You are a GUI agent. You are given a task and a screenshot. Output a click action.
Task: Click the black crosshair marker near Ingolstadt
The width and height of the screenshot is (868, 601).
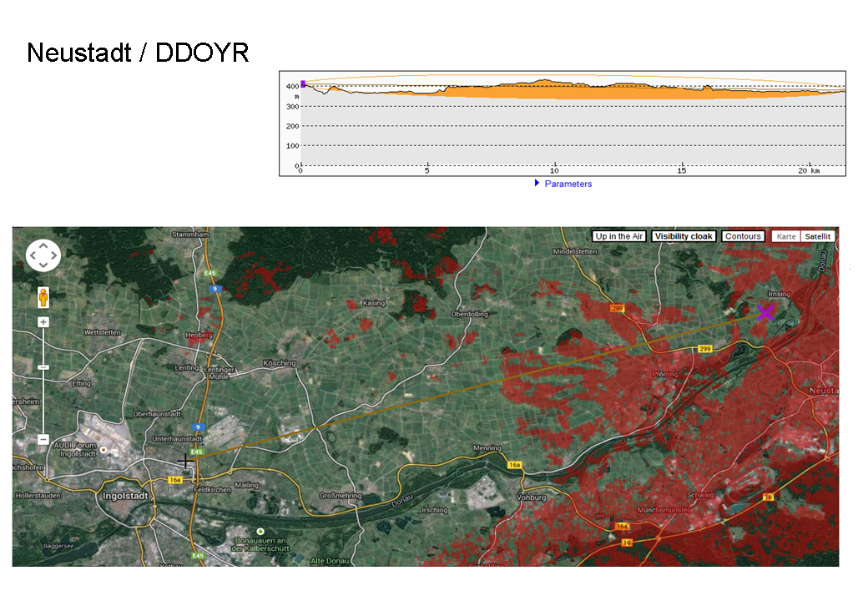[x=185, y=460]
